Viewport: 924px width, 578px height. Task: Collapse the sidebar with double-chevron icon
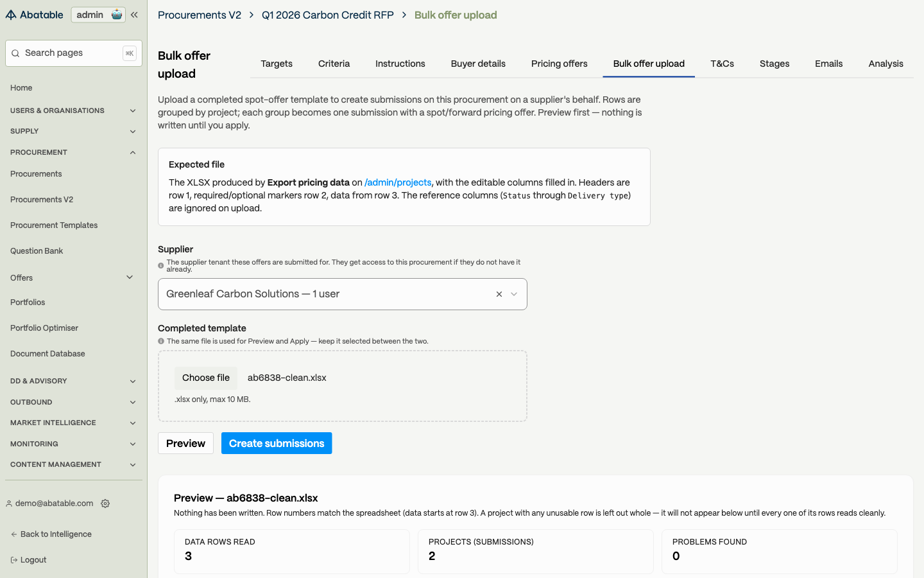pos(134,15)
